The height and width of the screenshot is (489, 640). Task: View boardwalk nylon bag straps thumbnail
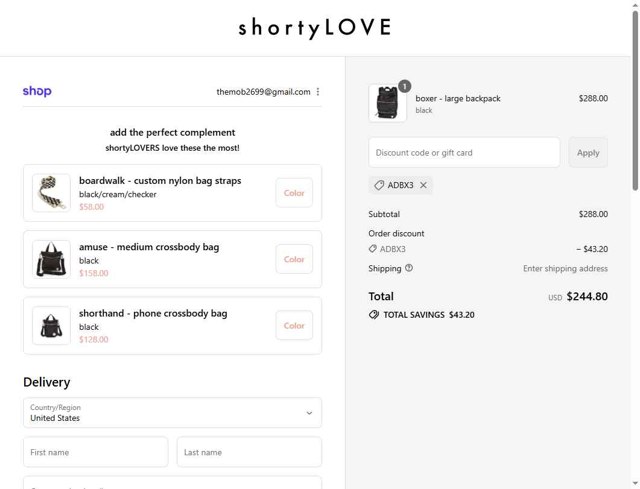click(x=51, y=193)
